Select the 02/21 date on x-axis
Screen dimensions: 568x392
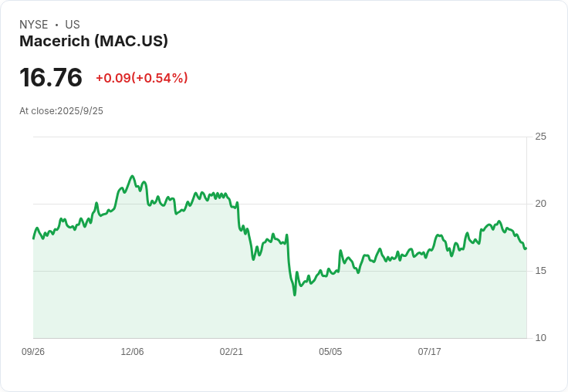(x=232, y=352)
